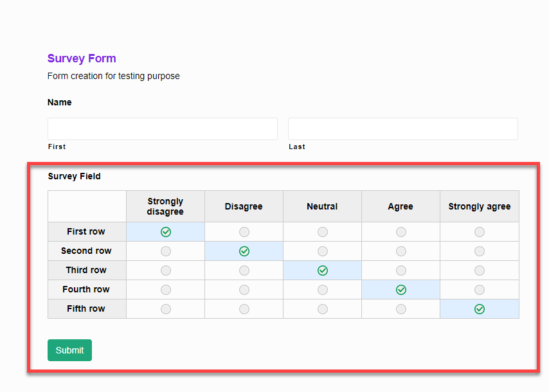Select Neutral for the Fourth row
This screenshot has width=549, height=392.
point(322,289)
